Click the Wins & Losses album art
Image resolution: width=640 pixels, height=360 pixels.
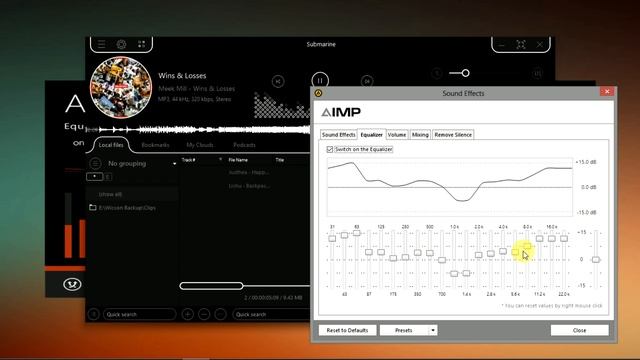(x=121, y=87)
